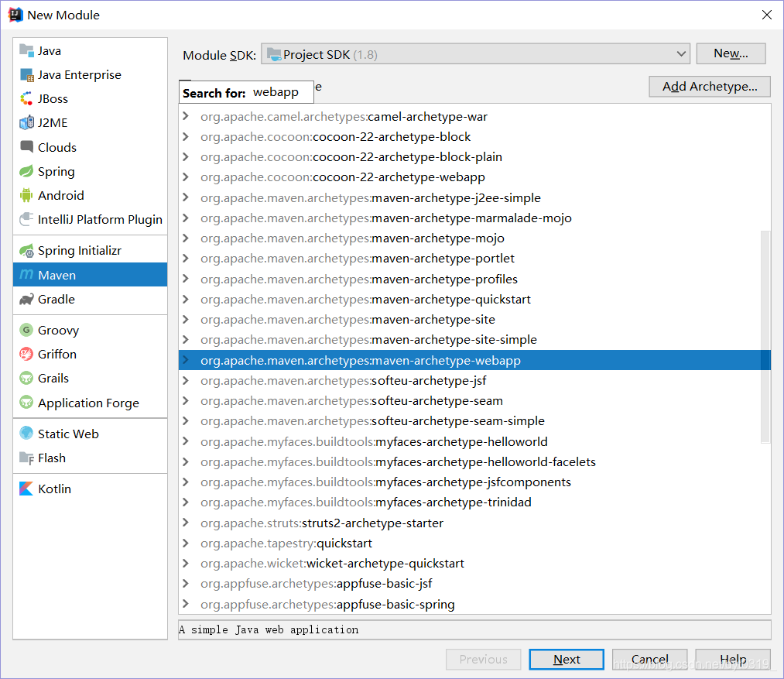Select myfaces-archetype-jsfcomponents archetype

[x=385, y=482]
